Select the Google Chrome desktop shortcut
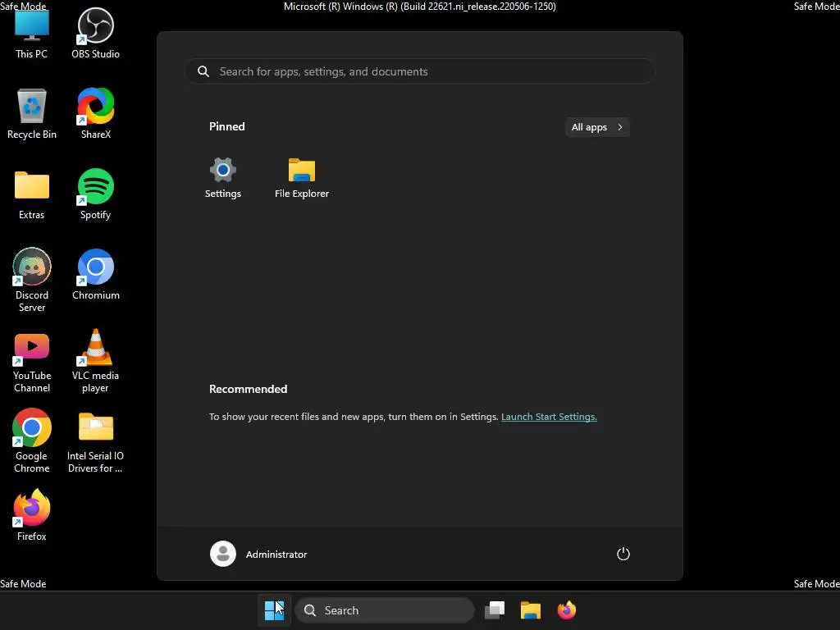 tap(32, 441)
